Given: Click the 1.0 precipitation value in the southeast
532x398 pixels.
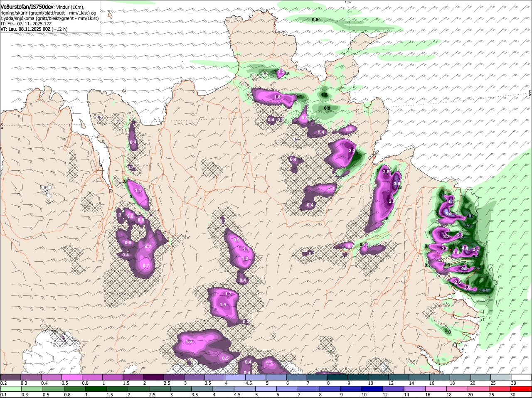Looking at the screenshot, I should pos(448,332).
